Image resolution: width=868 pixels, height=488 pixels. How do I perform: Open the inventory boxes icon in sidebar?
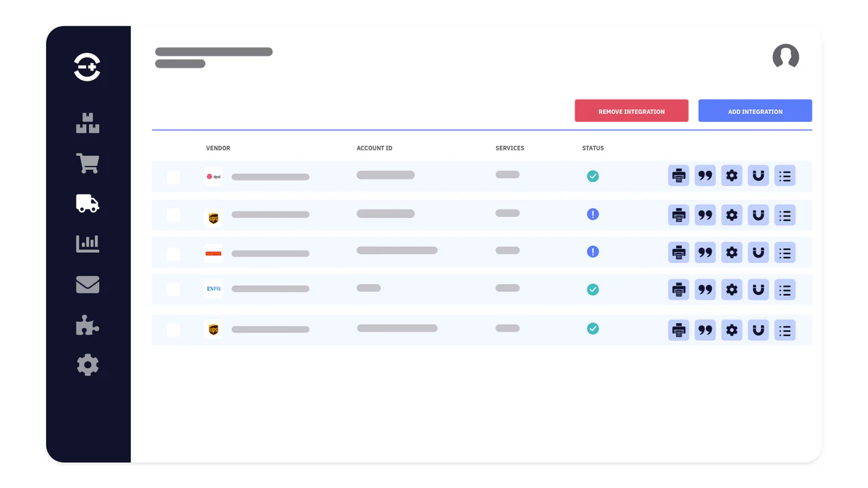tap(87, 123)
